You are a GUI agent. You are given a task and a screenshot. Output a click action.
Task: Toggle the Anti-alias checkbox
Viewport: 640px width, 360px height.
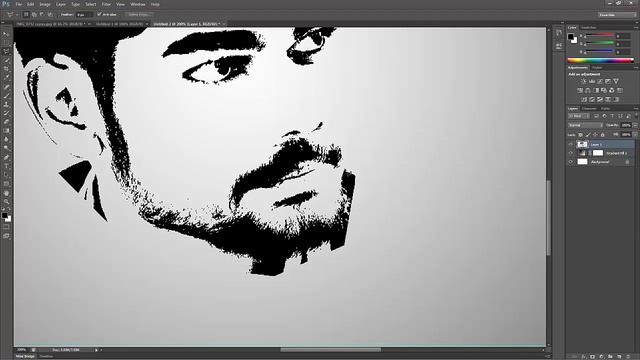(x=99, y=14)
